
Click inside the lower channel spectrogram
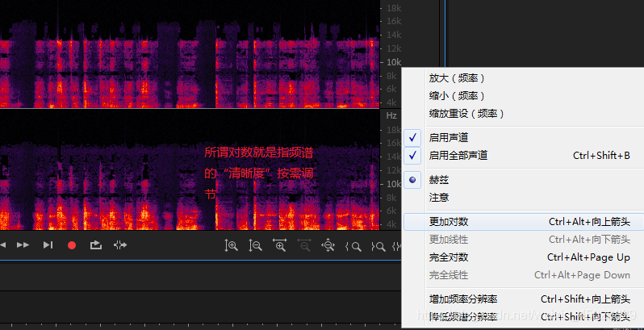pos(190,170)
